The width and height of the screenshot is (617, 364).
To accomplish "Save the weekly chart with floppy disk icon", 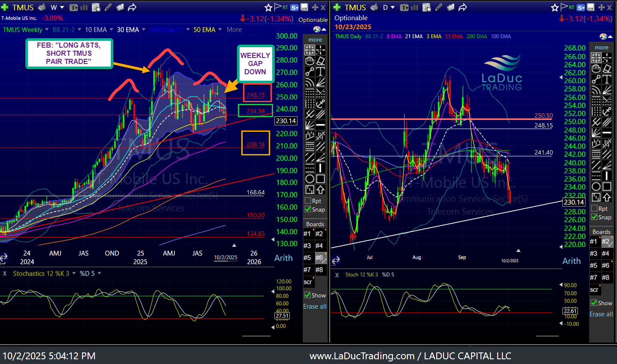I will [x=304, y=7].
